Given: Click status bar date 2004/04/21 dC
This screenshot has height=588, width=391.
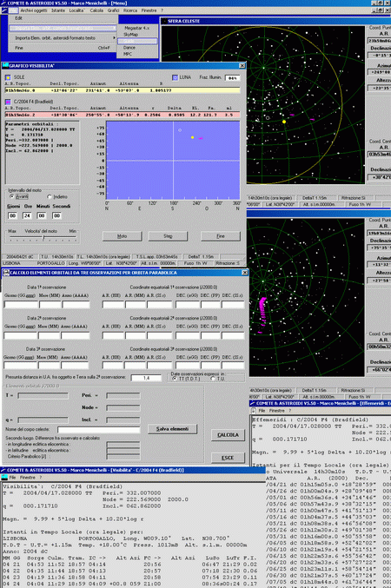Looking at the screenshot, I should 19,257.
